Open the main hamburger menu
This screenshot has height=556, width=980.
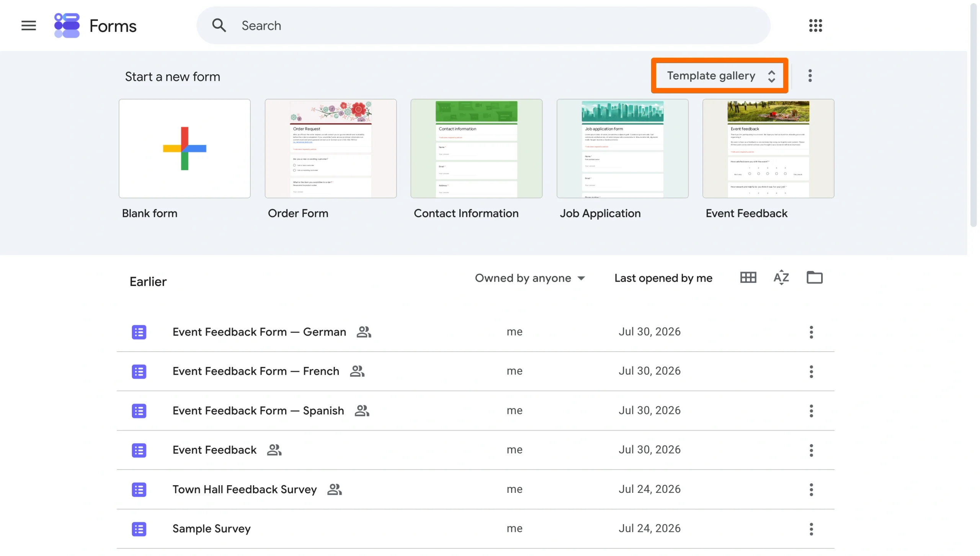point(28,26)
